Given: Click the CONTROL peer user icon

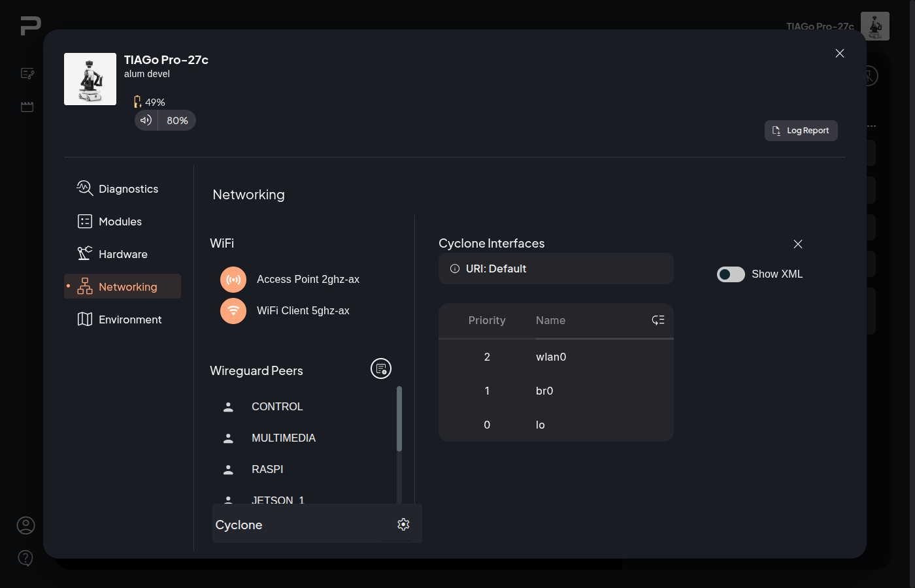Looking at the screenshot, I should (228, 406).
